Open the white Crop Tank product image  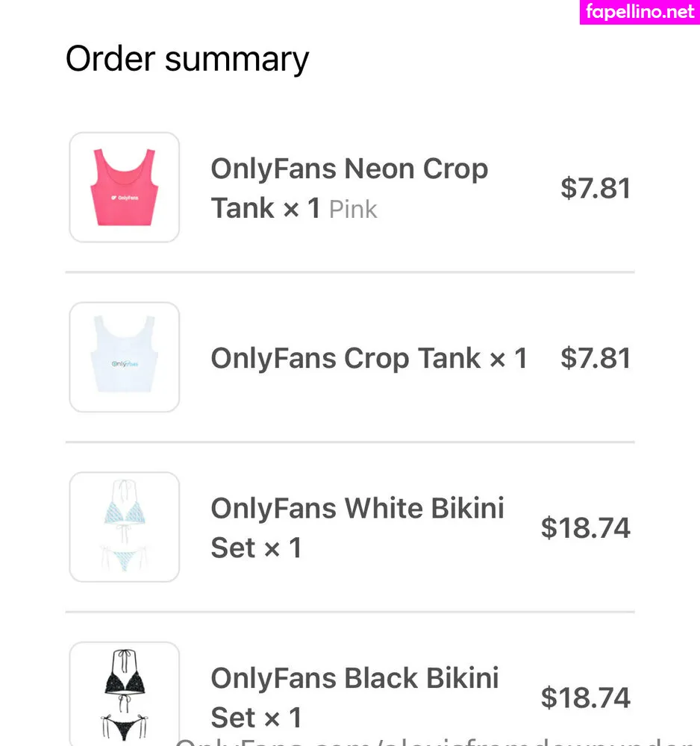point(124,357)
